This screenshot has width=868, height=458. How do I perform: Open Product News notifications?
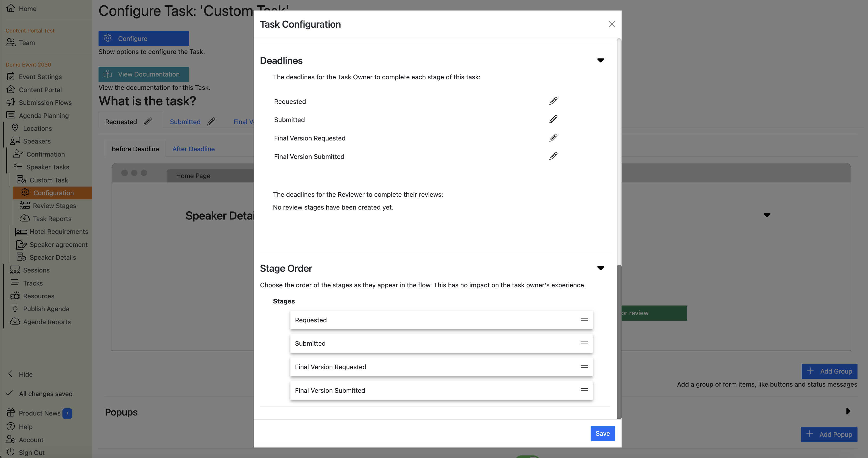pyautogui.click(x=39, y=413)
